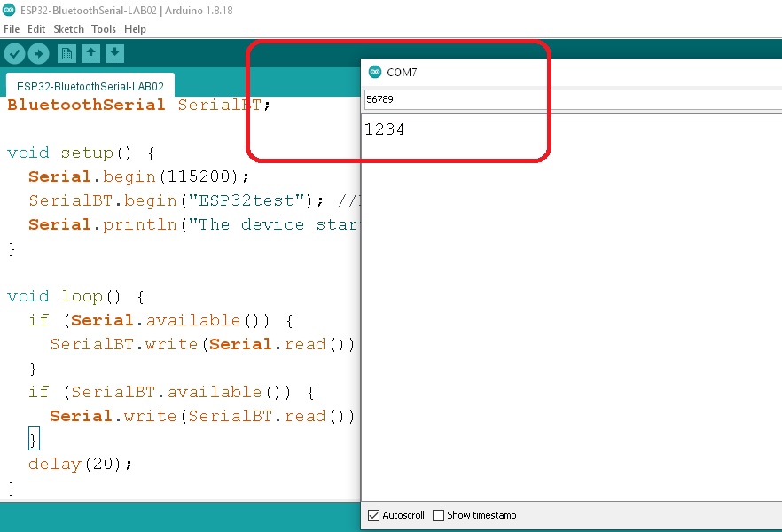Click the delay(20); line
This screenshot has height=532, width=782.
click(81, 464)
